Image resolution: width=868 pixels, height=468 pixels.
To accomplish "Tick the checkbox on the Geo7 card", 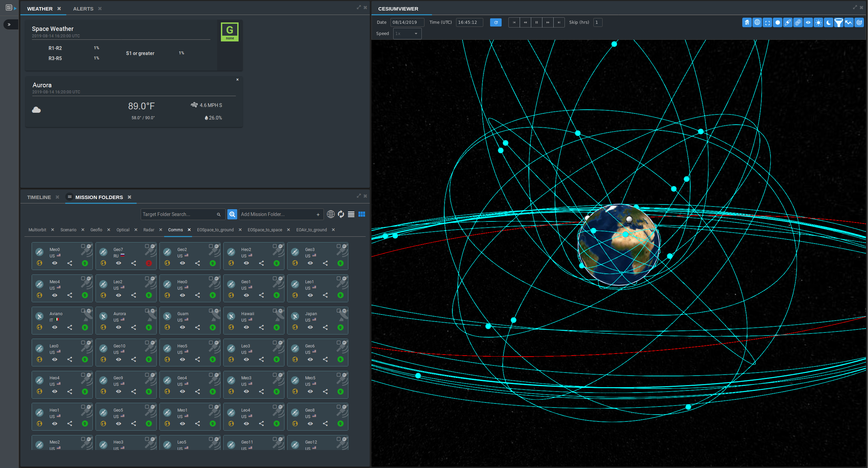I will 147,246.
